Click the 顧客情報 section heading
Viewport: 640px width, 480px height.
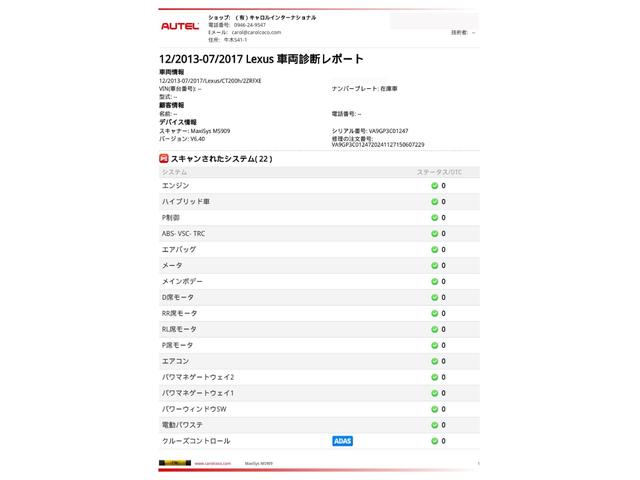coord(171,105)
